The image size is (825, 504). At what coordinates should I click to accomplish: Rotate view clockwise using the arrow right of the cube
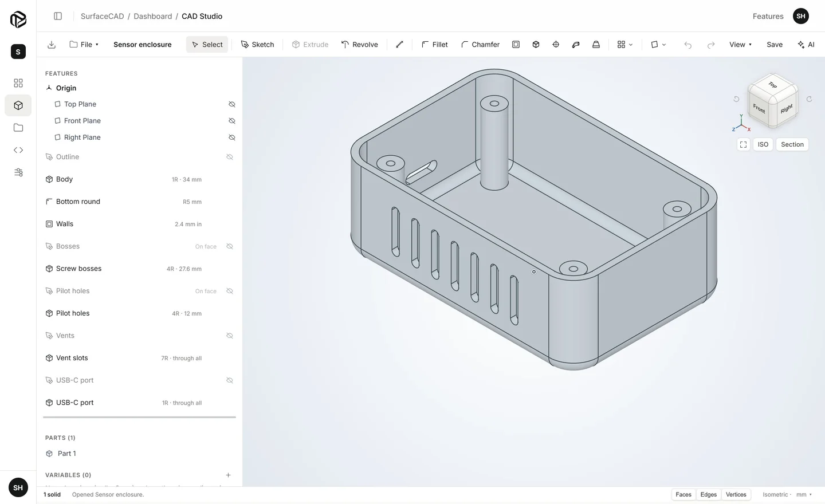[809, 99]
